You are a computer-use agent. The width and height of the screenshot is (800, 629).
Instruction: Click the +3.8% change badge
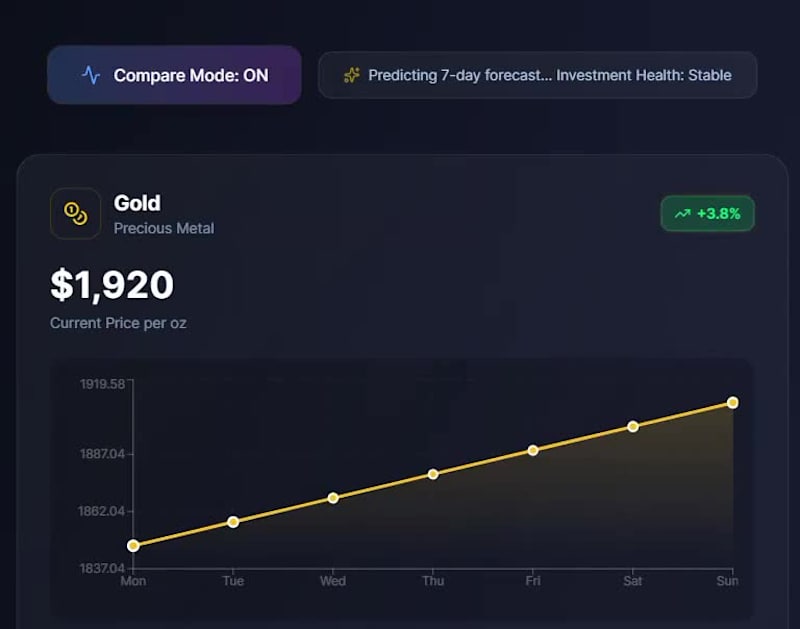pos(707,213)
